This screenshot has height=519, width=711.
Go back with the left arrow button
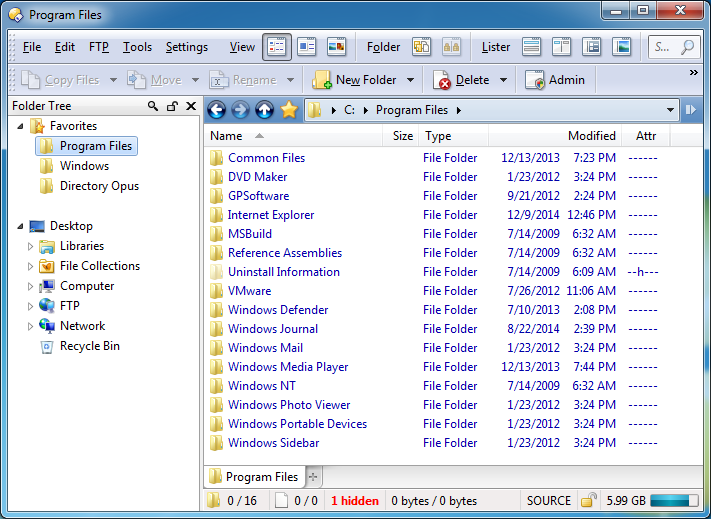217,110
